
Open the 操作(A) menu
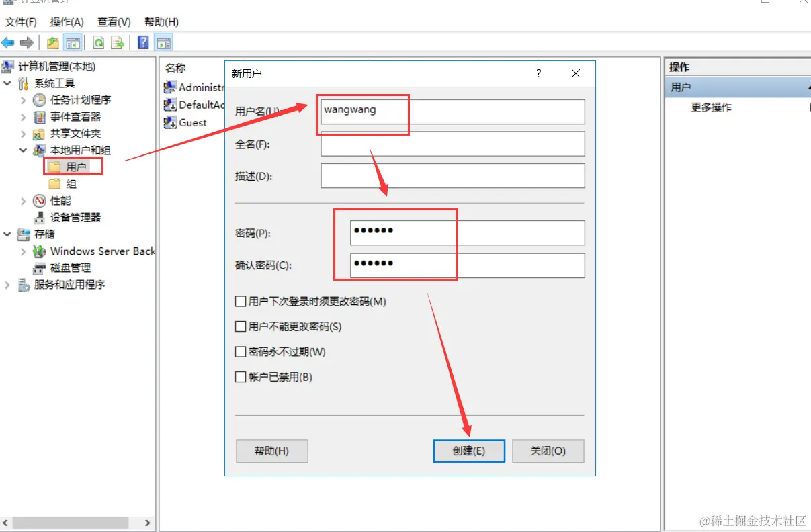(67, 22)
